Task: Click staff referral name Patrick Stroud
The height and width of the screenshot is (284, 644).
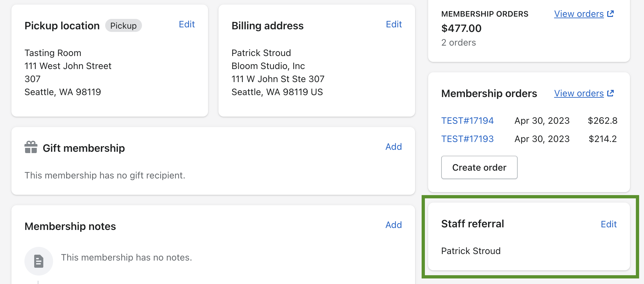Action: click(470, 251)
